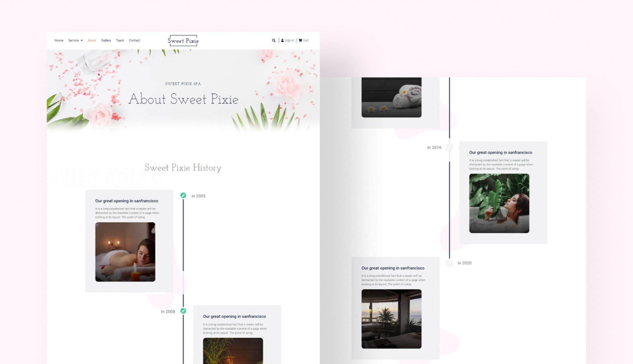Image resolution: width=633 pixels, height=364 pixels.
Task: Click the Sign in link text
Action: [289, 41]
